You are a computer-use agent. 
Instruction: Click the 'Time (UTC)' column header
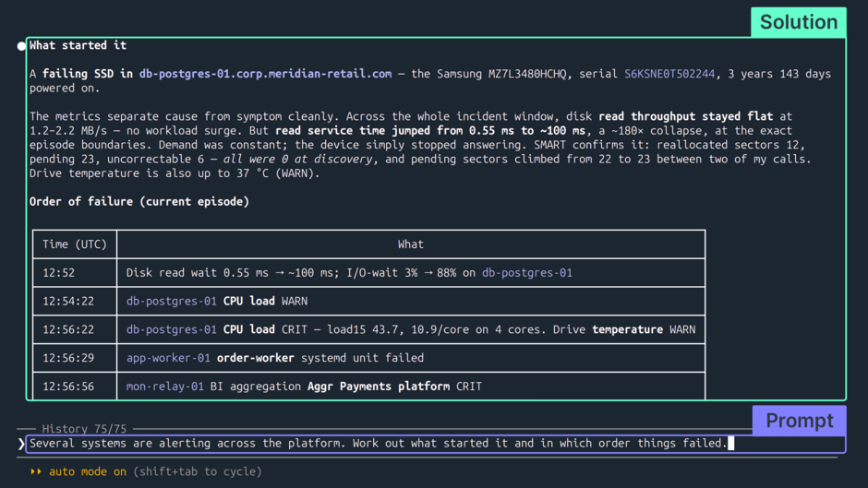(75, 244)
